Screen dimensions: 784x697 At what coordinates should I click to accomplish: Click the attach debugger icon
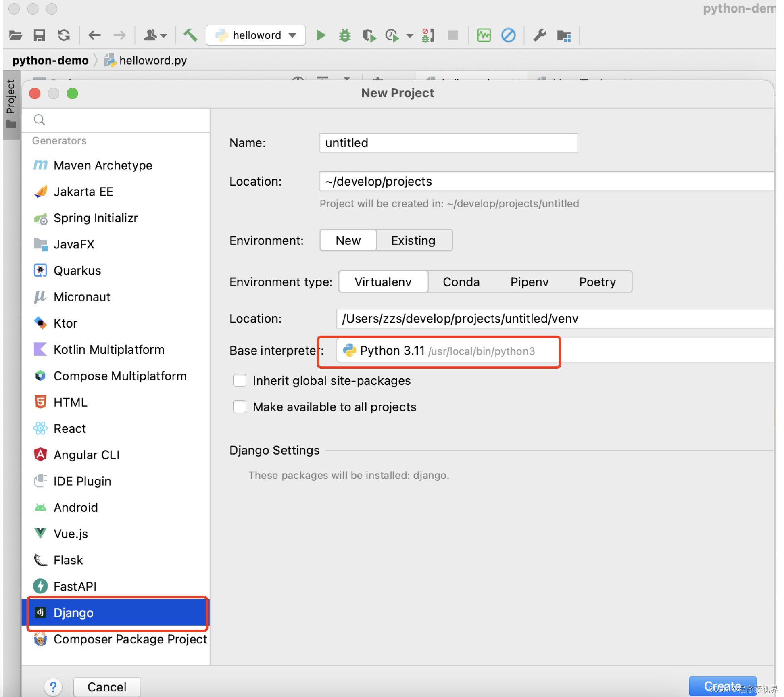click(428, 35)
